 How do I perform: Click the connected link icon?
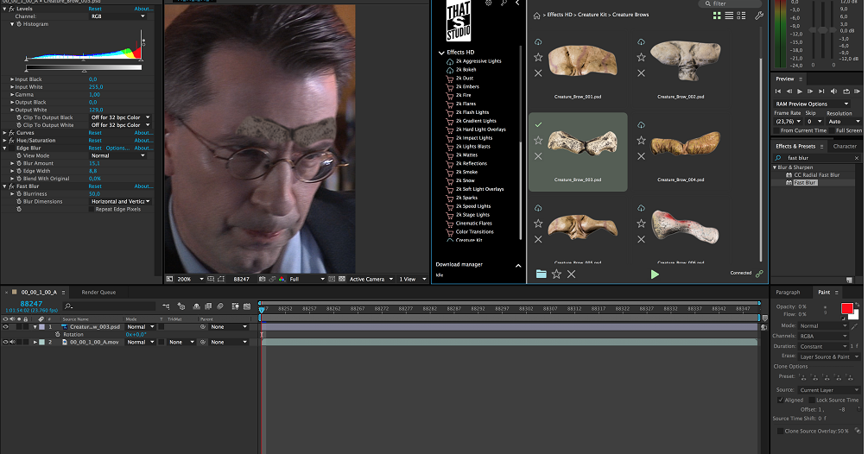(x=759, y=273)
